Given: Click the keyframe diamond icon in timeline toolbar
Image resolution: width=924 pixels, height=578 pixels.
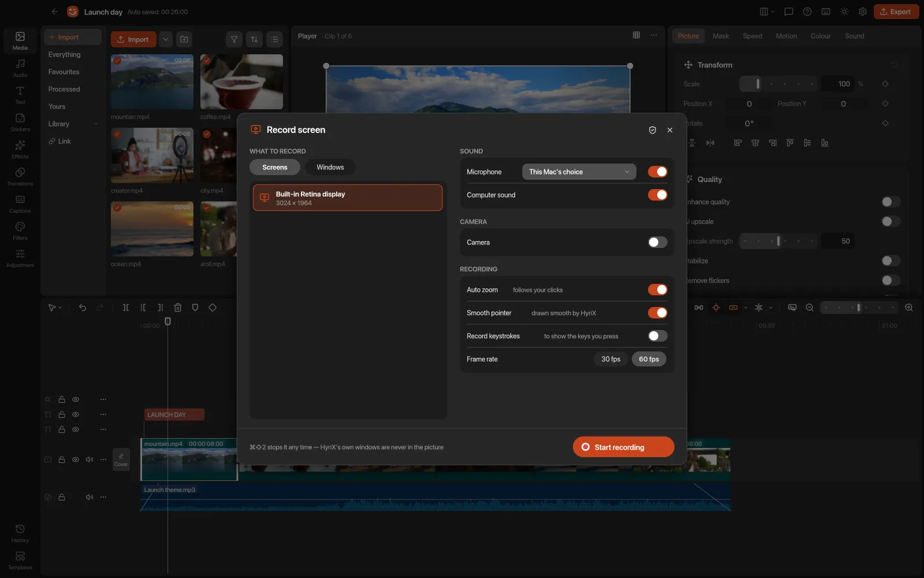Looking at the screenshot, I should pyautogui.click(x=213, y=307).
